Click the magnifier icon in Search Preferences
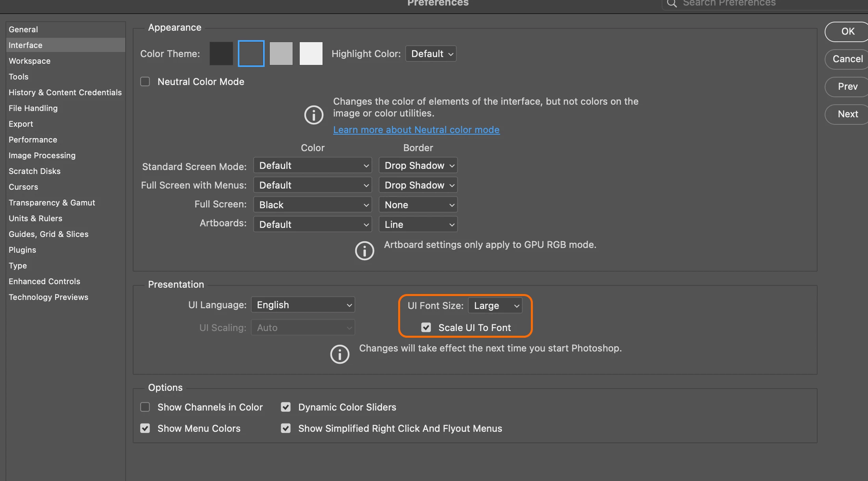The height and width of the screenshot is (481, 868). pos(672,4)
